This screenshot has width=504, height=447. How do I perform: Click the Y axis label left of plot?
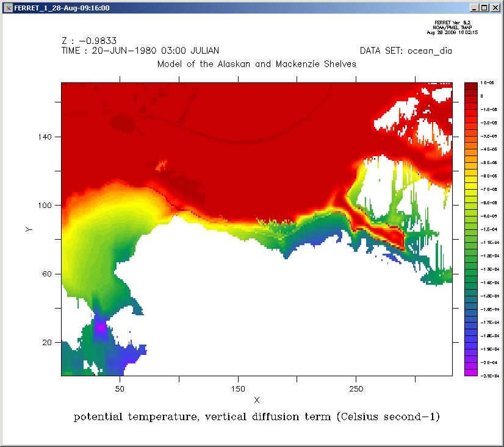click(28, 229)
